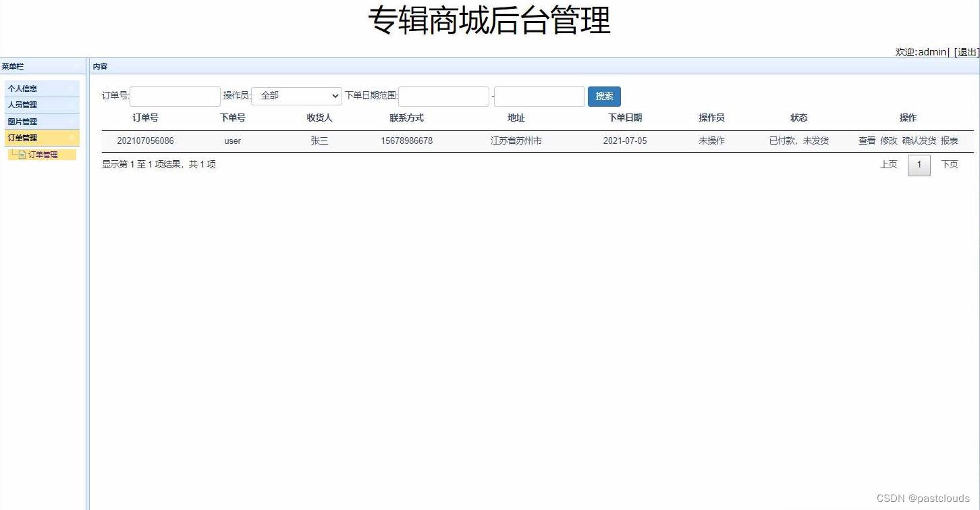The width and height of the screenshot is (980, 510).
Task: Select page 1 in the pagination
Action: click(x=919, y=165)
